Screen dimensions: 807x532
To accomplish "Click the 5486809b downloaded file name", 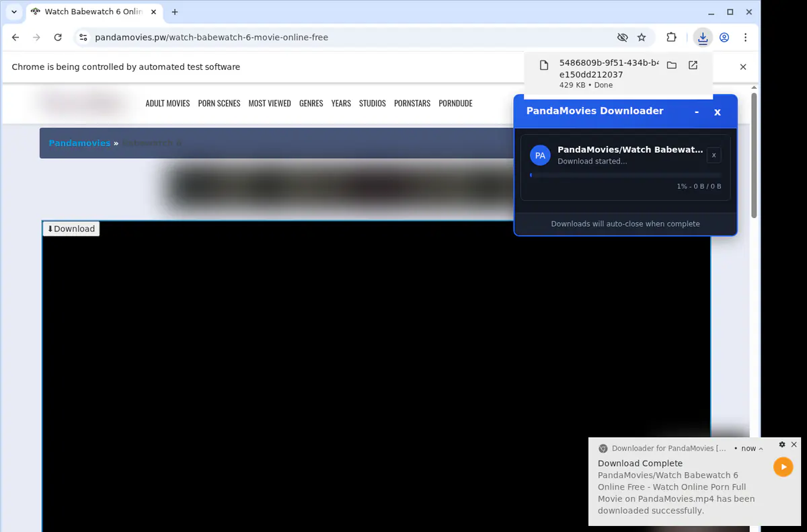I will [x=609, y=69].
